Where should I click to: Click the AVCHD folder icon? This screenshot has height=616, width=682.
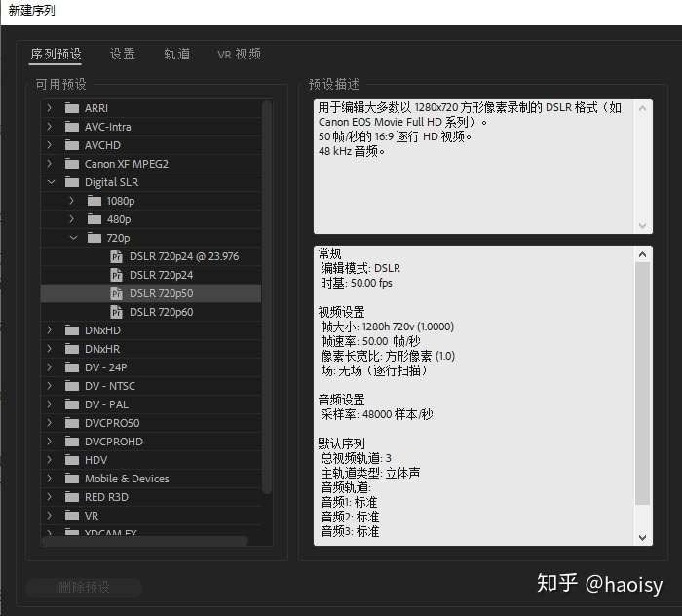coord(72,145)
